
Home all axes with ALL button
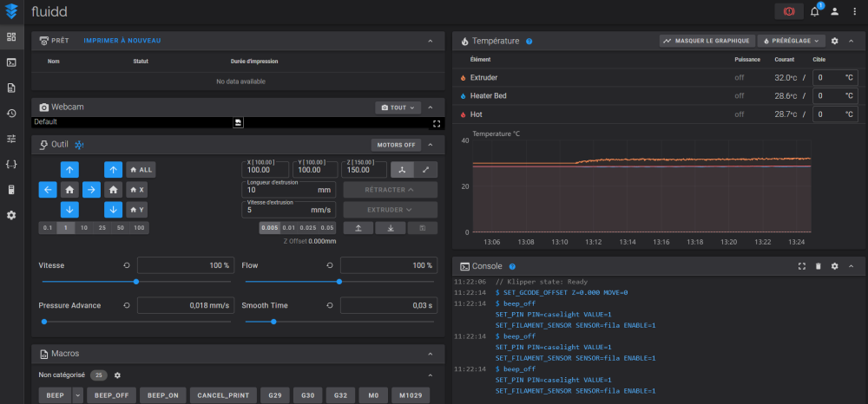point(141,170)
